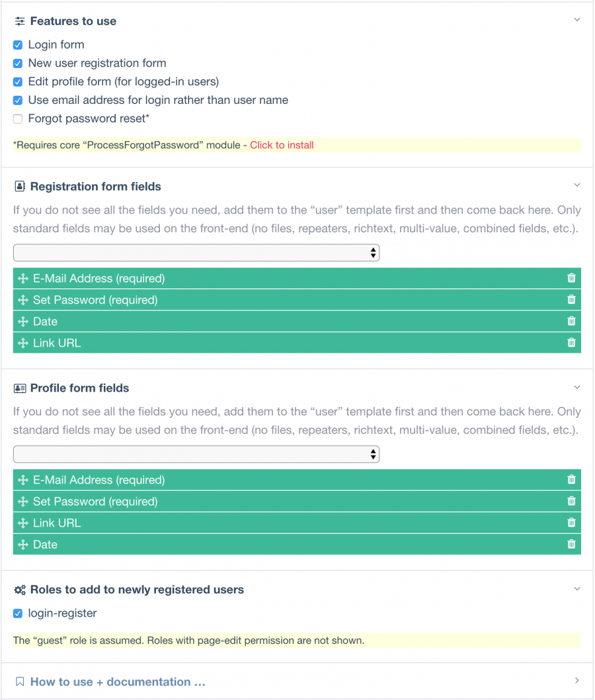Collapse Roles to add section chevron
Screen dimensions: 595x700
point(576,589)
